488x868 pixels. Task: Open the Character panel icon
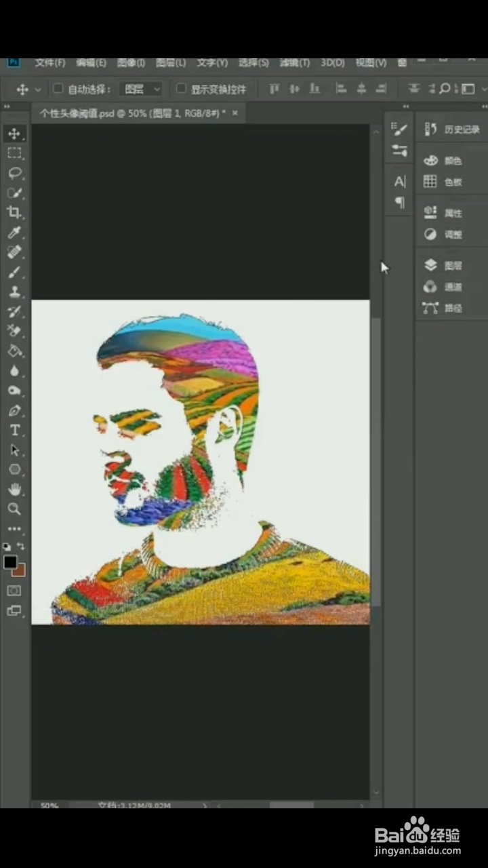pos(400,181)
